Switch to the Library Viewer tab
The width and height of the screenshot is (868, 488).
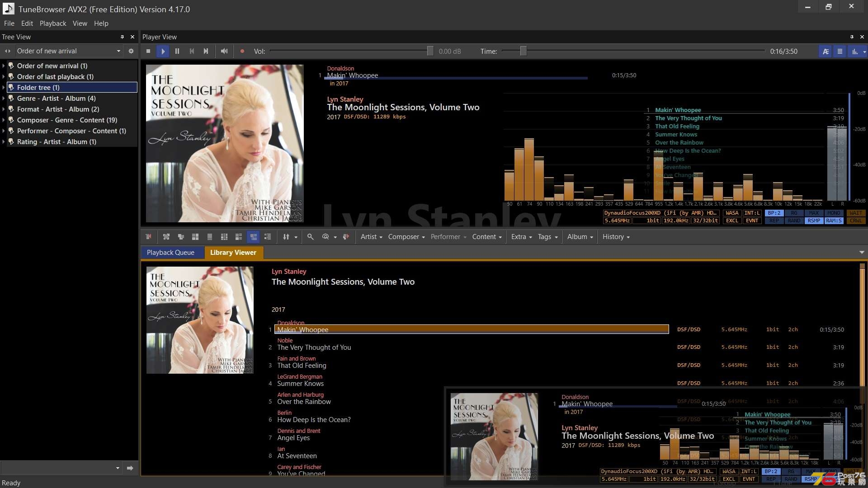[233, 253]
